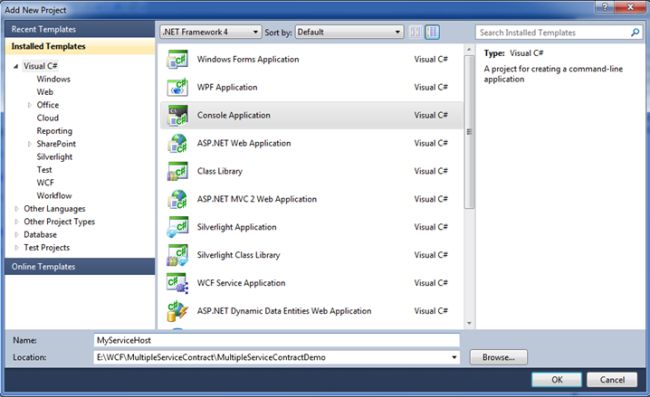Viewport: 650px width, 397px height.
Task: Open the Recent Templates section
Action: pyautogui.click(x=80, y=29)
